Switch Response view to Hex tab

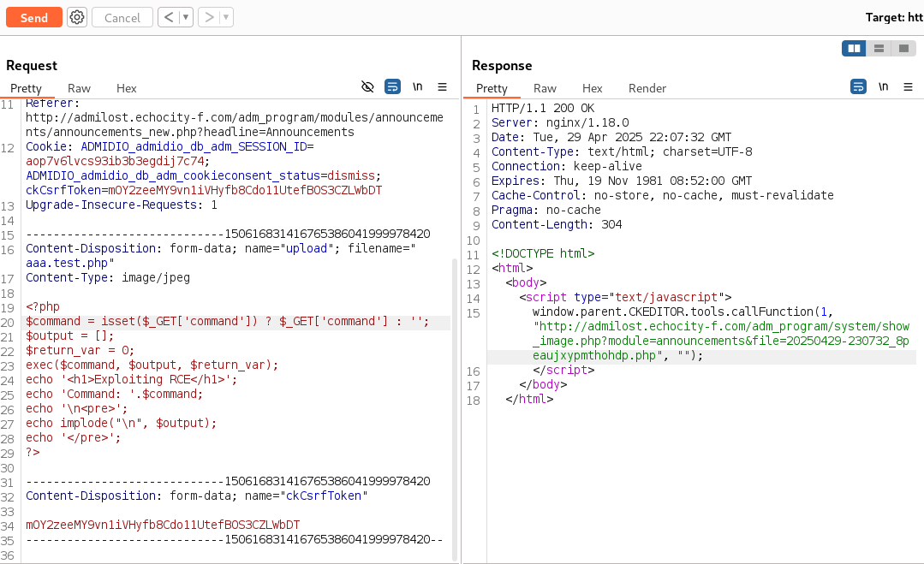(x=592, y=88)
